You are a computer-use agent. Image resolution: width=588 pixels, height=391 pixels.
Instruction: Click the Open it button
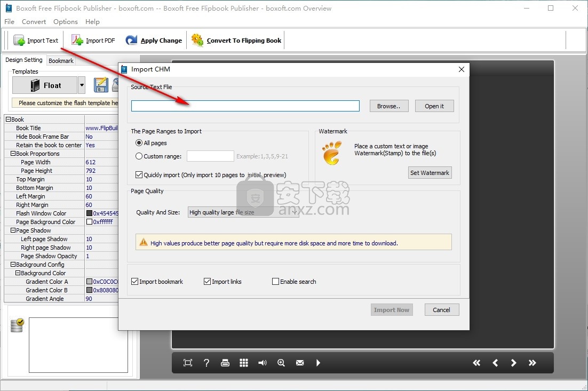pyautogui.click(x=434, y=106)
